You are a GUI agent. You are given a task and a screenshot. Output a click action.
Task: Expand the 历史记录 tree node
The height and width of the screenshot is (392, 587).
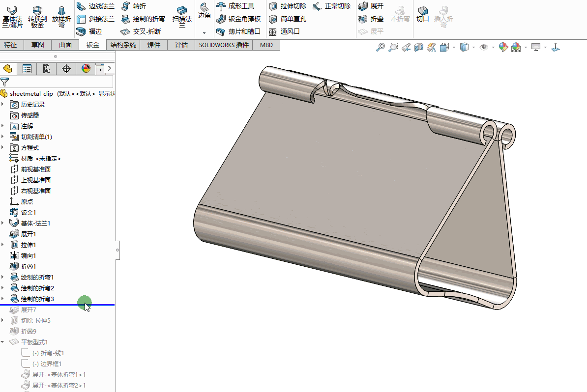tap(3, 104)
